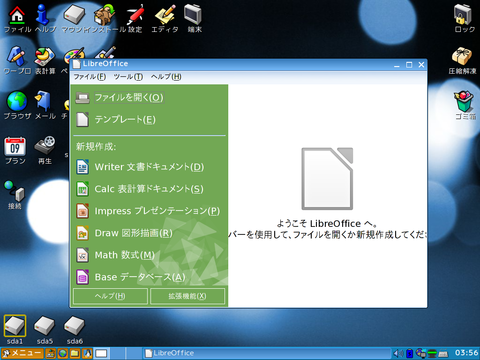480x360 pixels.
Task: Select the sda6 drive icon
Action: click(74, 329)
